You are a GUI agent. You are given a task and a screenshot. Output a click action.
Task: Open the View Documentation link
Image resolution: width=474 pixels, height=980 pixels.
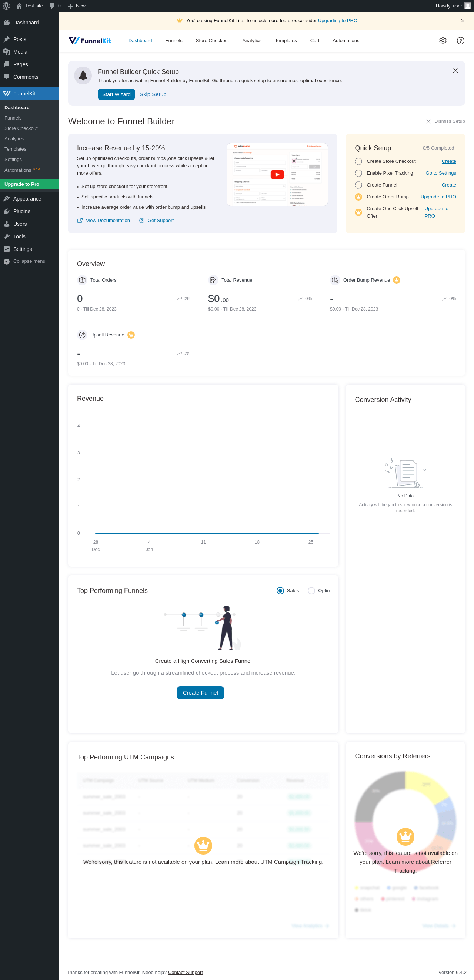click(x=104, y=221)
